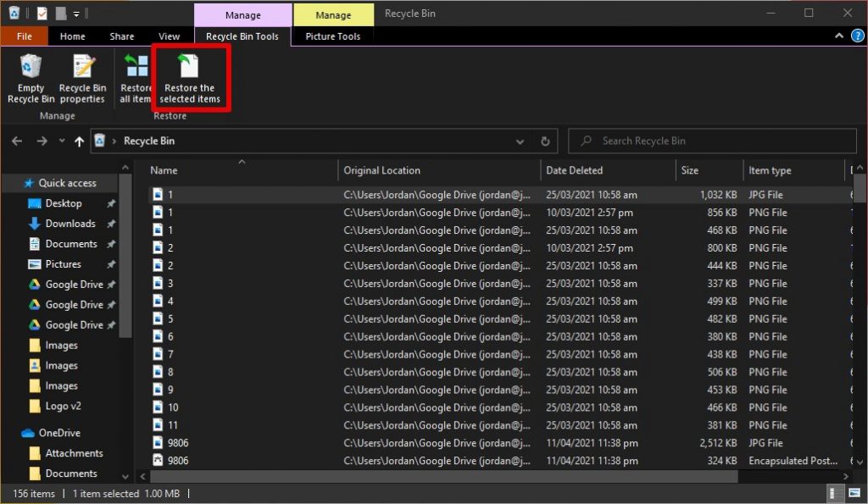Screen dimensions: 868x504
Task: Click the Back navigation button
Action: [x=16, y=141]
